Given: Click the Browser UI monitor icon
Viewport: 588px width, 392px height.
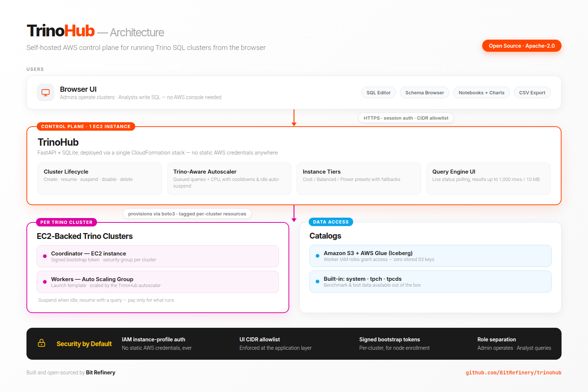Looking at the screenshot, I should click(x=46, y=92).
